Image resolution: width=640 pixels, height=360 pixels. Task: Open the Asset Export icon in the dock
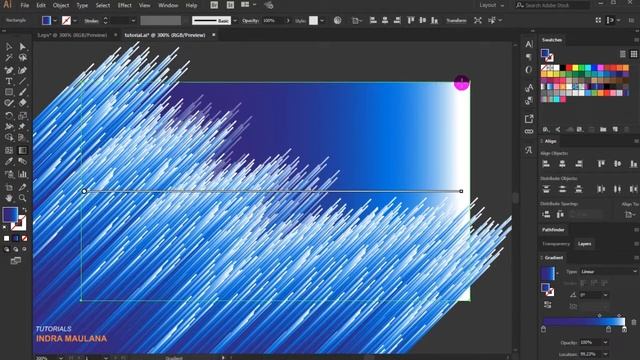529,119
